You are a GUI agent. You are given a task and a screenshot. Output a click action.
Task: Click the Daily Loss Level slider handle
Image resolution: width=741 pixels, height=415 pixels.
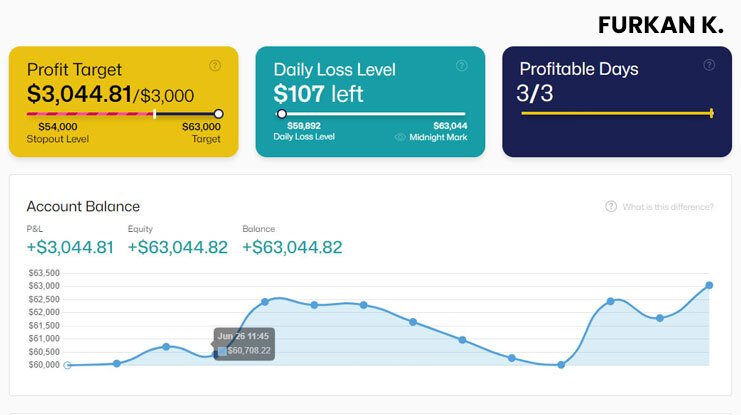tap(281, 114)
